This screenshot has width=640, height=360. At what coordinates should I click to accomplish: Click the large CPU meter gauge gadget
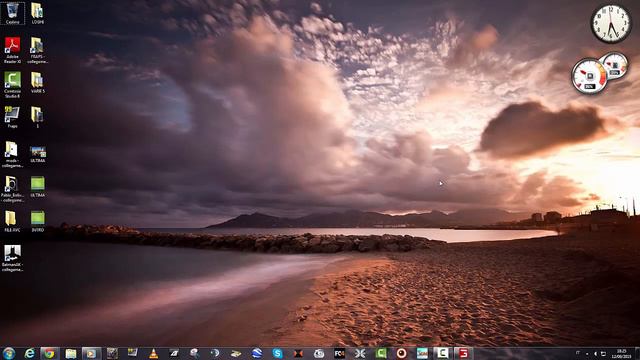[x=589, y=76]
